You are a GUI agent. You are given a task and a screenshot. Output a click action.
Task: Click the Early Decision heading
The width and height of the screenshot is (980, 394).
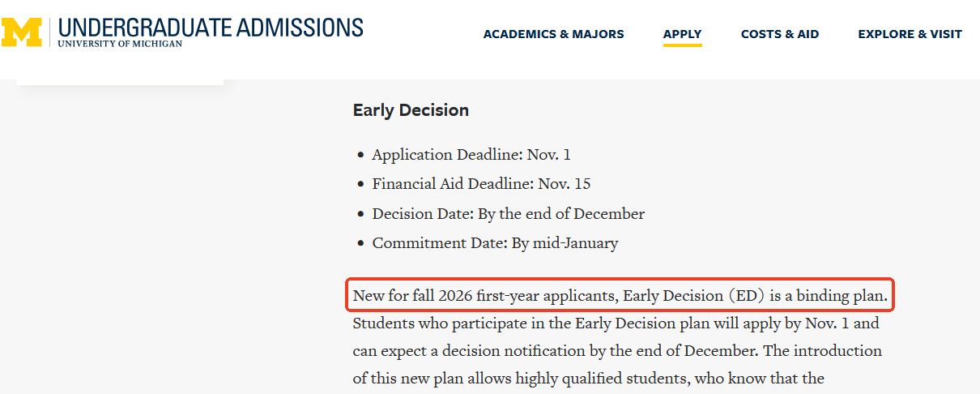pos(411,110)
